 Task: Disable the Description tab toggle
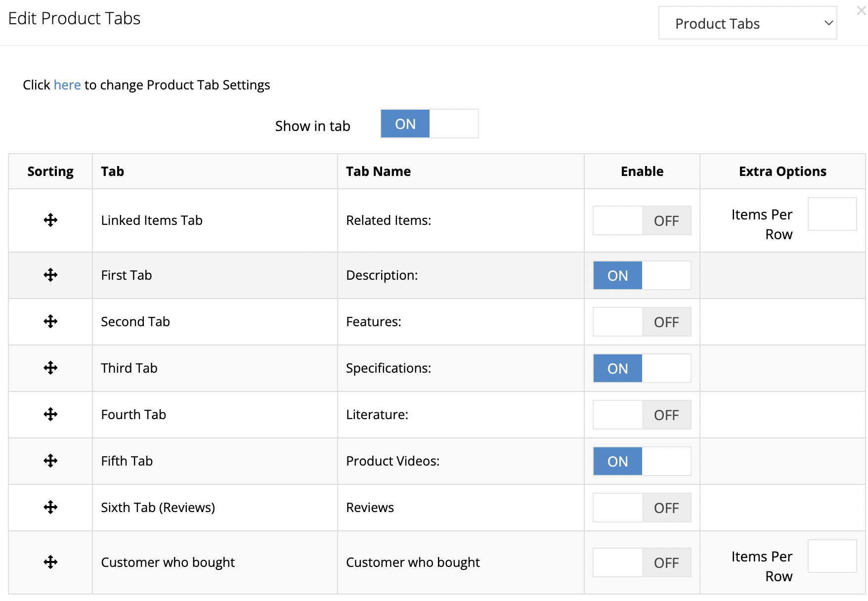[x=642, y=275]
